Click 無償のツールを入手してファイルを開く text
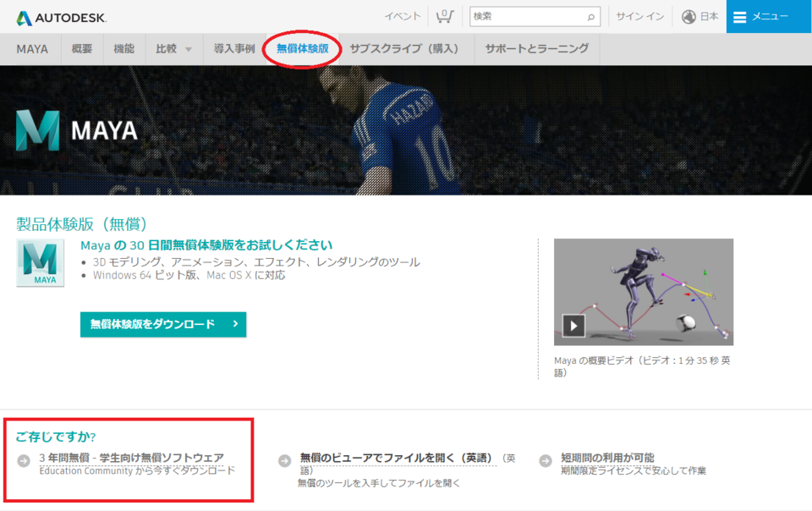This screenshot has height=511, width=812. click(x=379, y=483)
